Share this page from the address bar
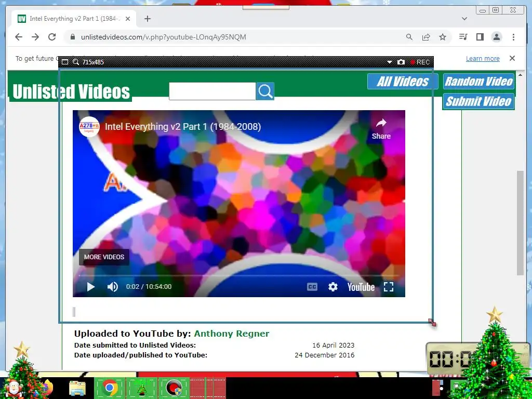This screenshot has width=532, height=399. 426,37
